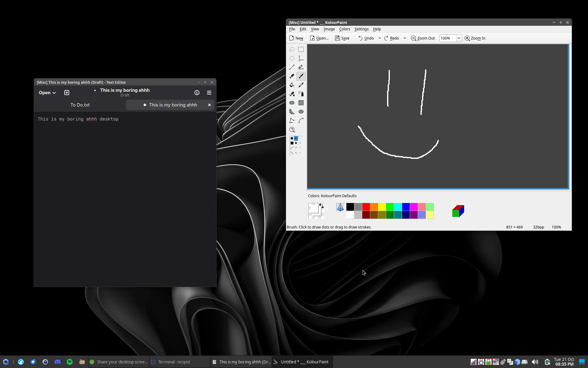This screenshot has width=588, height=368.
Task: Select the Text tool
Action: 301,58
